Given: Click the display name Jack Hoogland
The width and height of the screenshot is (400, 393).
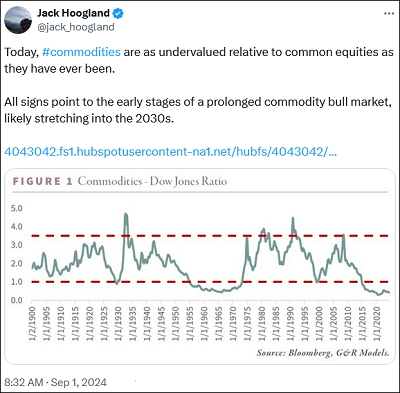Looking at the screenshot, I should [73, 13].
